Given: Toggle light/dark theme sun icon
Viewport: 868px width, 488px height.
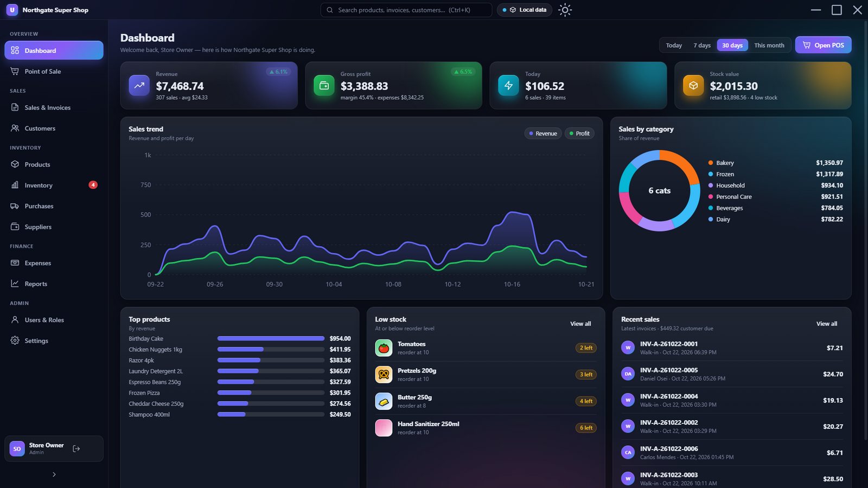Looking at the screenshot, I should pyautogui.click(x=565, y=10).
